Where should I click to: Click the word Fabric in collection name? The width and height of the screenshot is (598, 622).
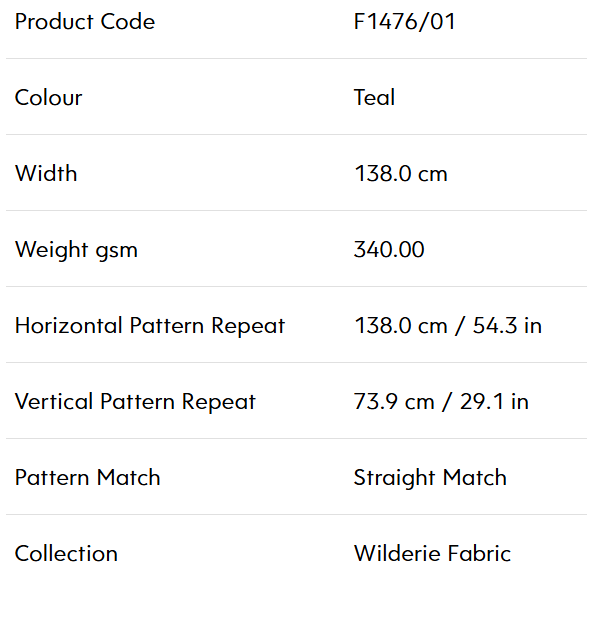click(x=479, y=554)
